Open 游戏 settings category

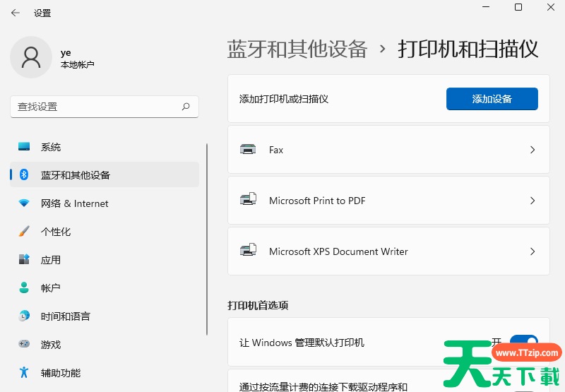[105, 344]
